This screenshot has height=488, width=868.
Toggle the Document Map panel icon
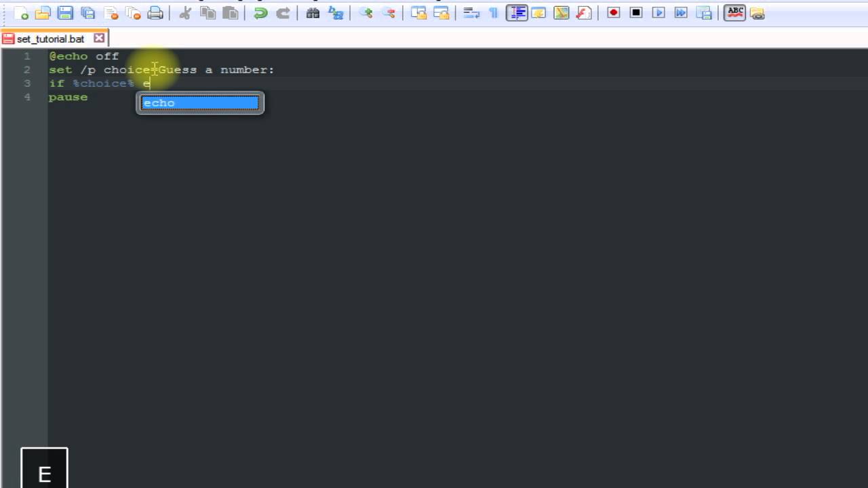[561, 13]
